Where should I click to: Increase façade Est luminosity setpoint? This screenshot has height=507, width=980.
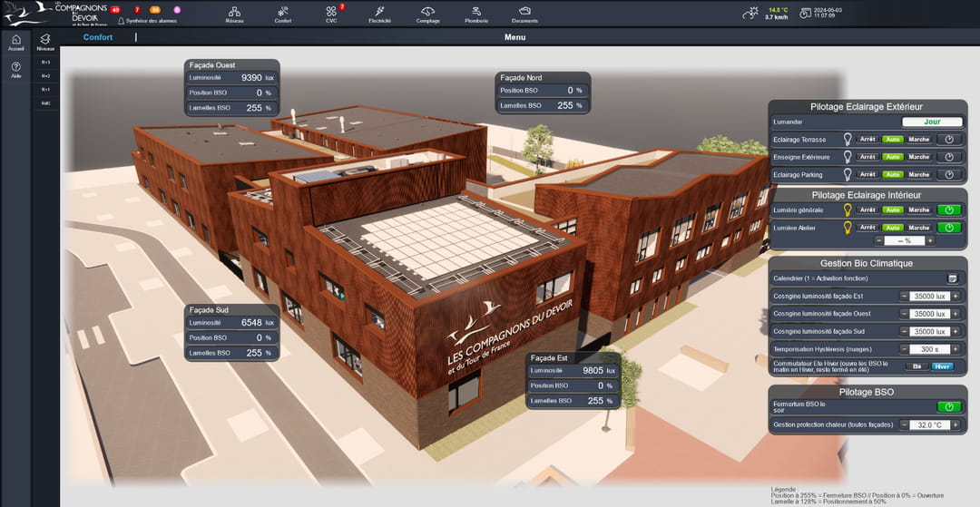pyautogui.click(x=955, y=296)
